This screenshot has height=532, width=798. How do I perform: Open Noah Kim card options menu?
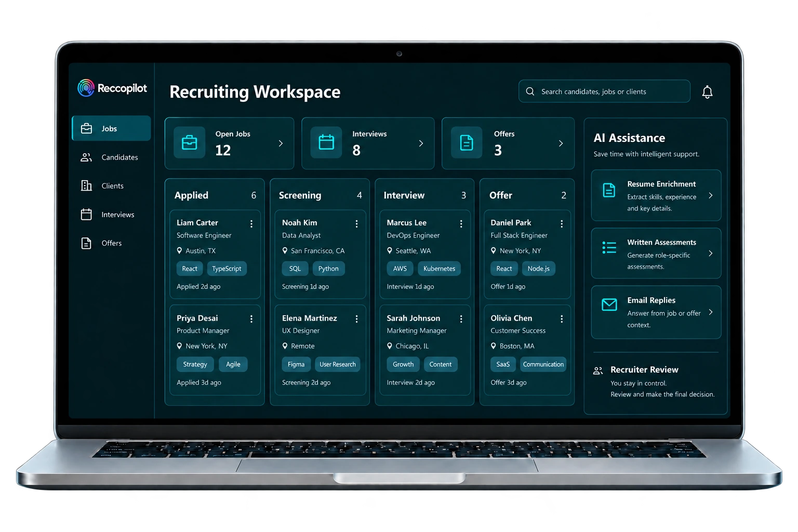(356, 224)
